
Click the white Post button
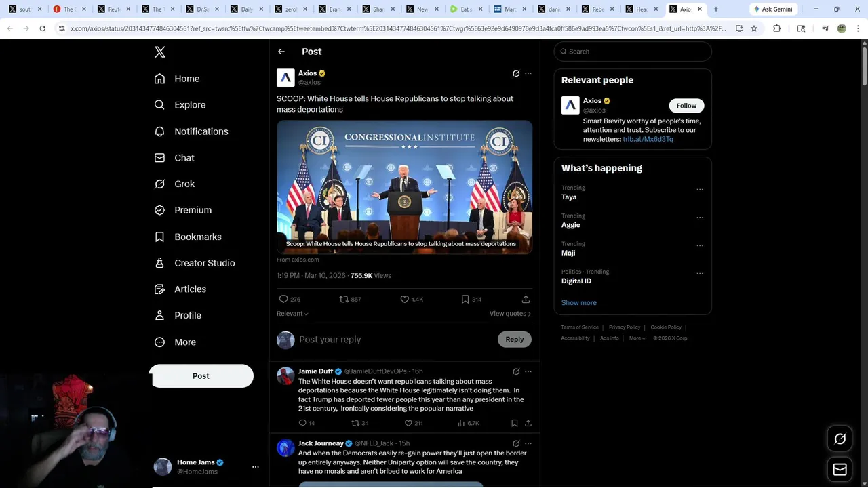(x=201, y=376)
